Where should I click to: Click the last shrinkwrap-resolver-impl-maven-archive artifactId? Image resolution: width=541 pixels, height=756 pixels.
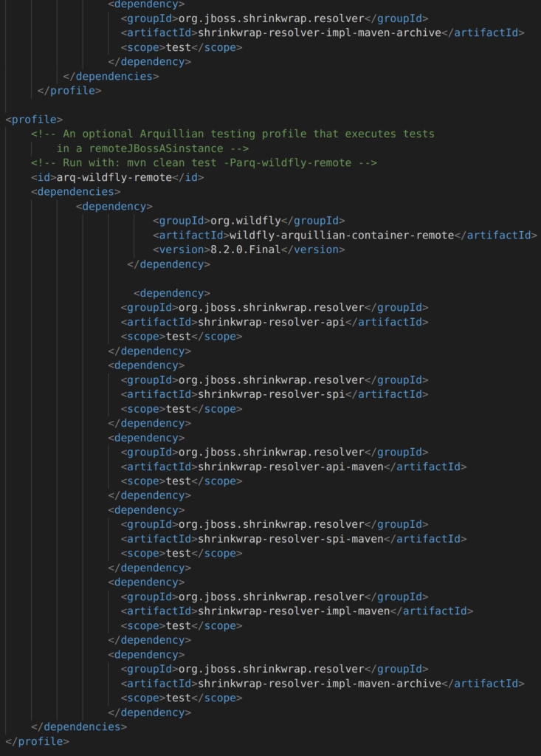(320, 684)
